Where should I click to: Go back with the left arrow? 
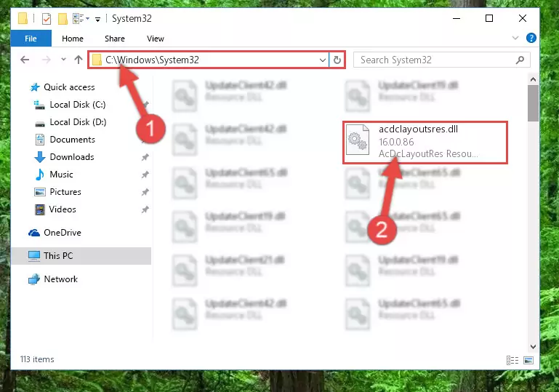[x=25, y=60]
